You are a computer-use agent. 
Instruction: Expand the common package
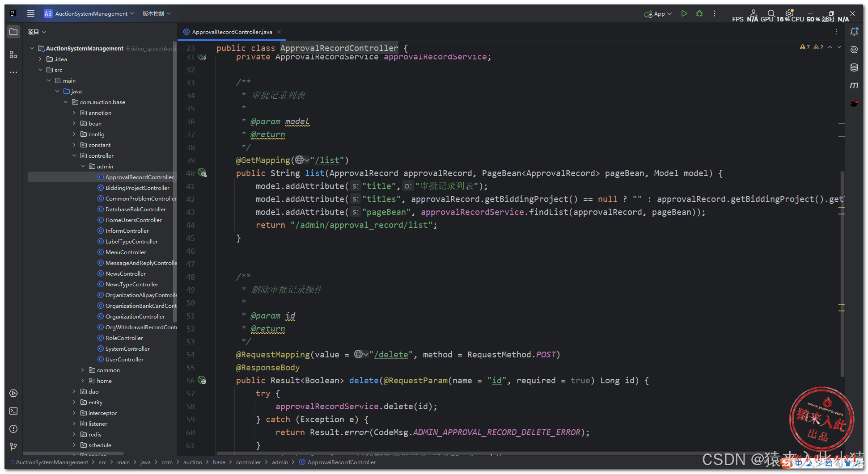click(83, 370)
